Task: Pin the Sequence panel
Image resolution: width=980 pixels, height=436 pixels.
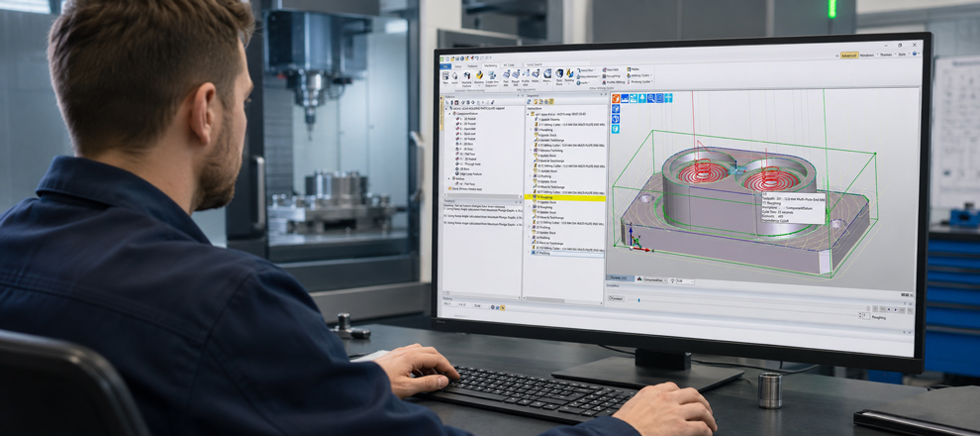Action: point(601,94)
